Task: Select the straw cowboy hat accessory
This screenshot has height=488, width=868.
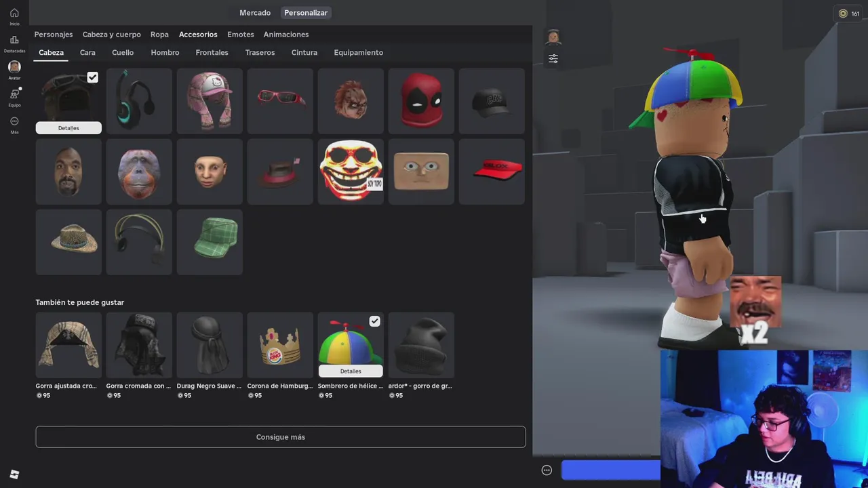Action: 68,242
